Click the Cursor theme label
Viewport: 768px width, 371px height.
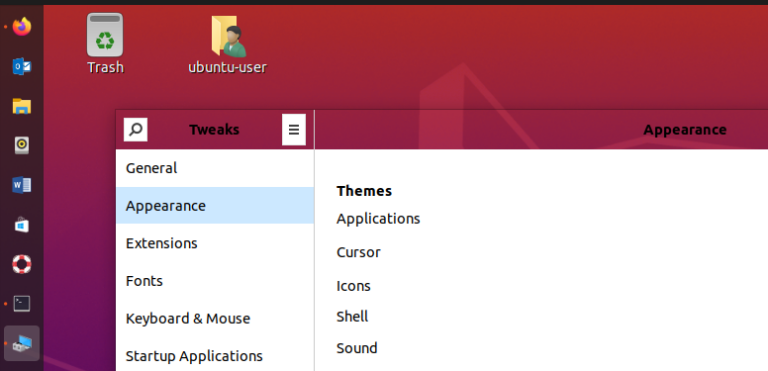(x=359, y=252)
